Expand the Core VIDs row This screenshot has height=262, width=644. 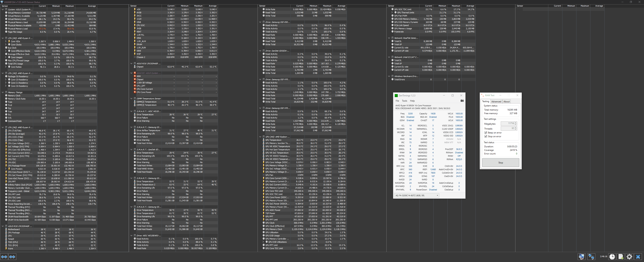[6, 42]
